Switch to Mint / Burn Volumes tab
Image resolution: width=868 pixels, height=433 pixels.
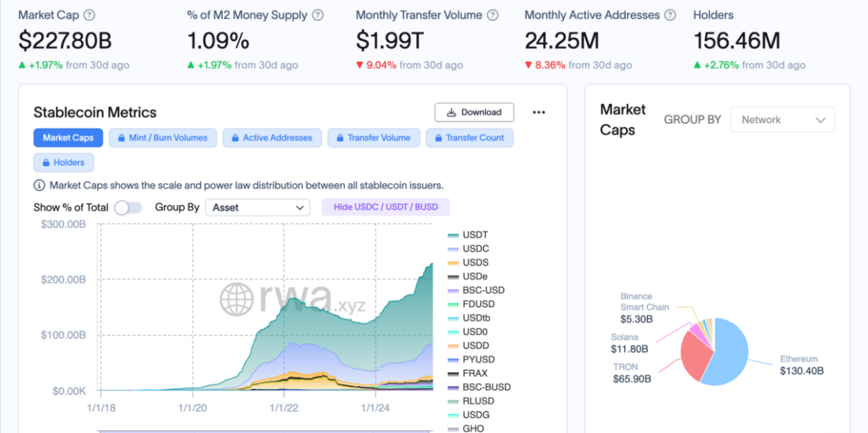point(163,138)
